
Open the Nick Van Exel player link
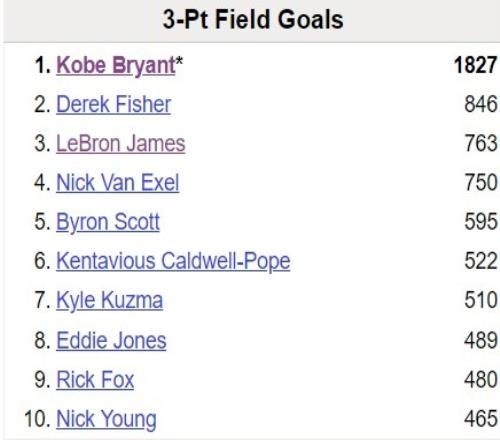(117, 183)
